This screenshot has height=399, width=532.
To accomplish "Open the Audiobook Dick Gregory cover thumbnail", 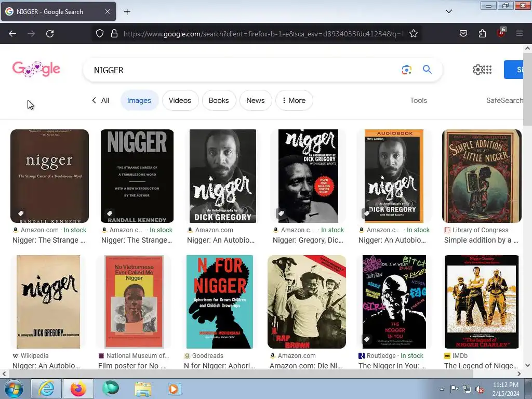I will click(x=394, y=176).
